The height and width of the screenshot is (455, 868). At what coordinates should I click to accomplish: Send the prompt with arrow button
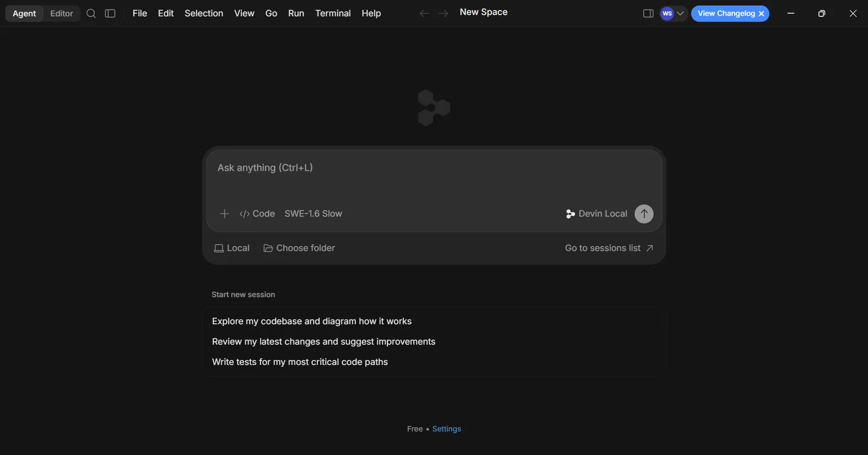click(x=644, y=214)
